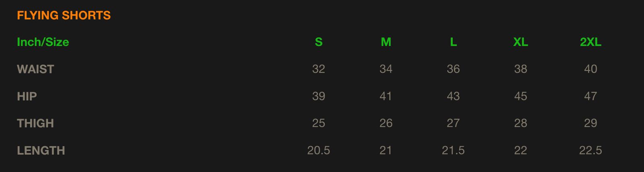The width and height of the screenshot is (644, 172).
Task: Click waist value 32 for size S
Action: coord(318,69)
